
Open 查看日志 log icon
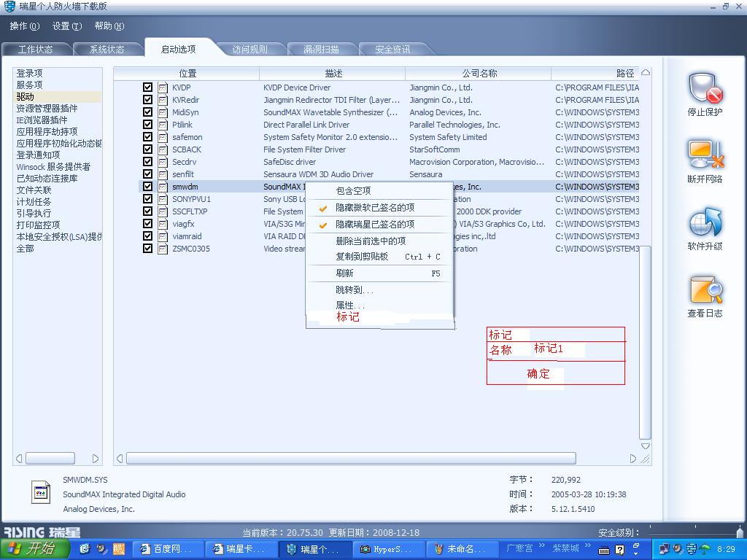[705, 289]
